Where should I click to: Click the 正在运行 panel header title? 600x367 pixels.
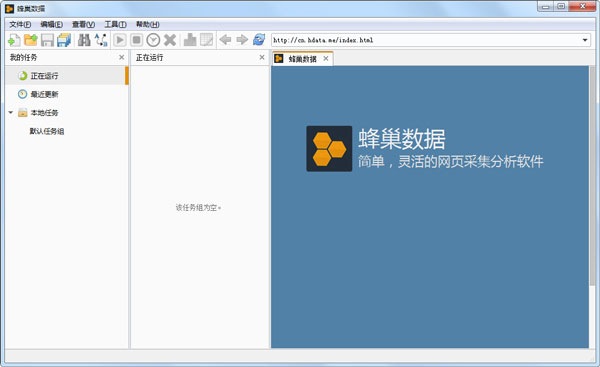click(x=149, y=57)
